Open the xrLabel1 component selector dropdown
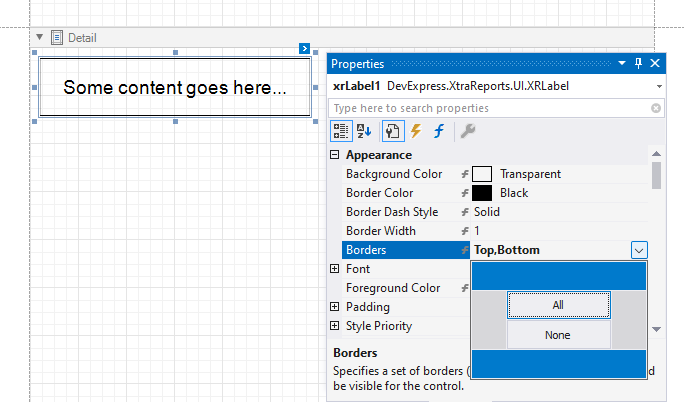684x402 pixels. [659, 86]
